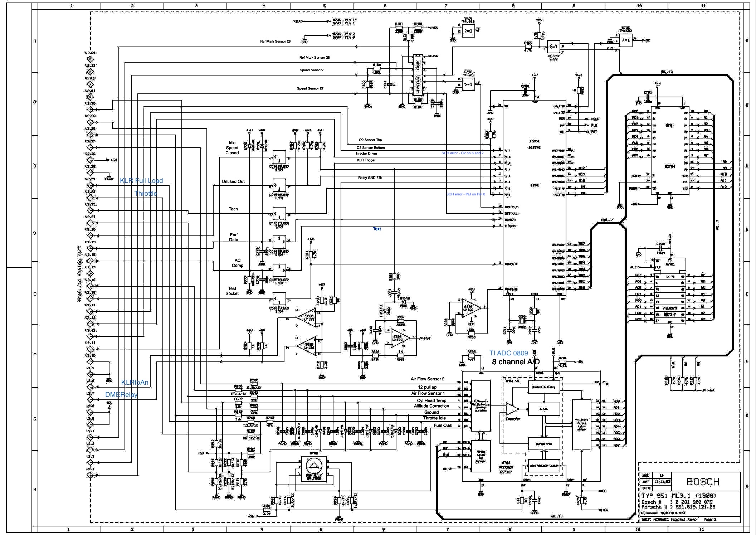This screenshot has width=756, height=535.
Task: Click the 'KLR Trigger' signal label
Action: [366, 160]
